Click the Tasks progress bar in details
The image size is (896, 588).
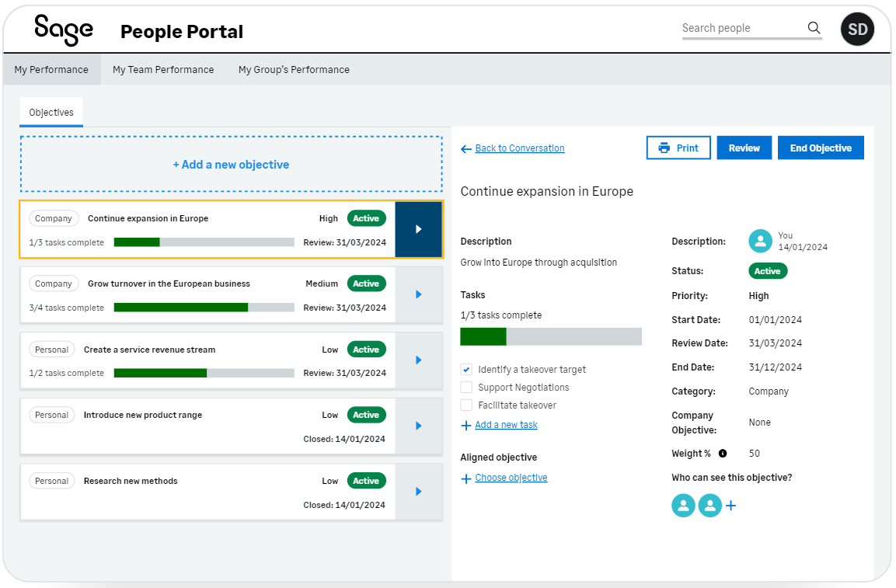tap(551, 336)
